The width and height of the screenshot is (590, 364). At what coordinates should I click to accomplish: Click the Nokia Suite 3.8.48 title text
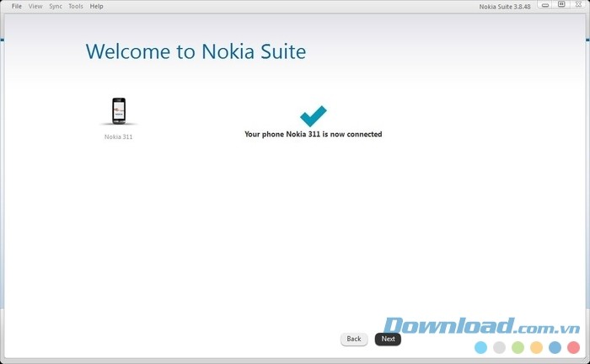(x=505, y=7)
